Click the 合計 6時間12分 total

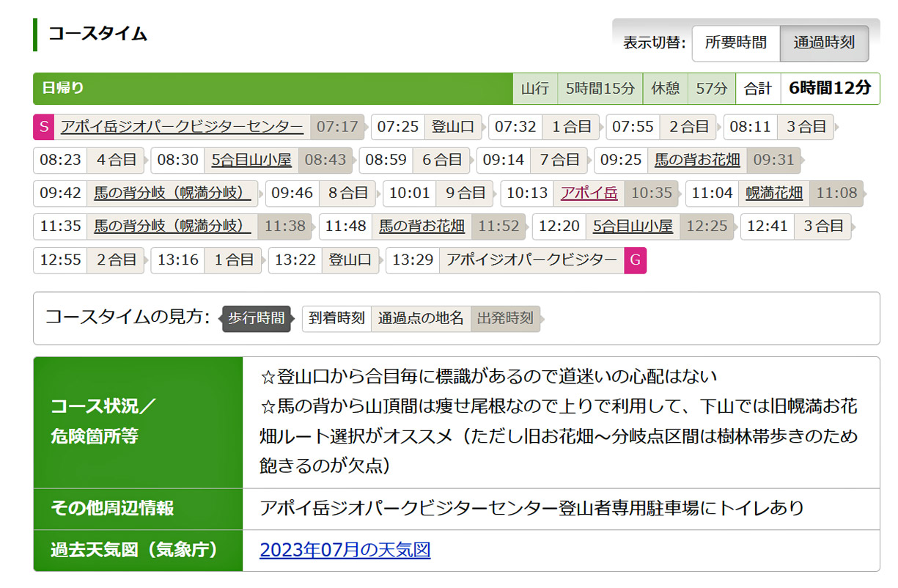807,89
